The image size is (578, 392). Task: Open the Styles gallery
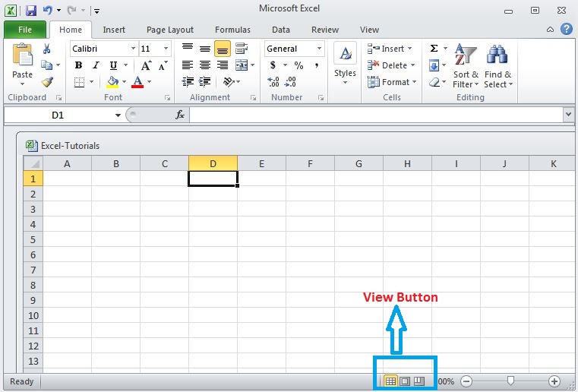pyautogui.click(x=345, y=64)
